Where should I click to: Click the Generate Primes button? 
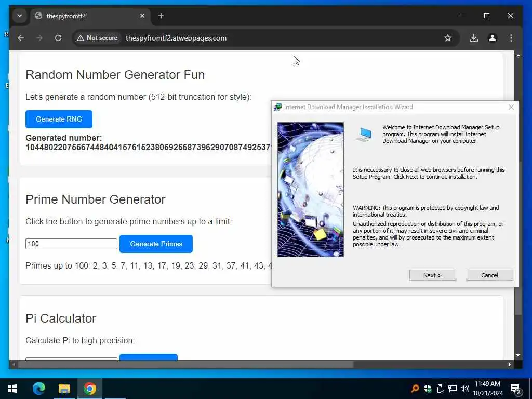tap(156, 244)
